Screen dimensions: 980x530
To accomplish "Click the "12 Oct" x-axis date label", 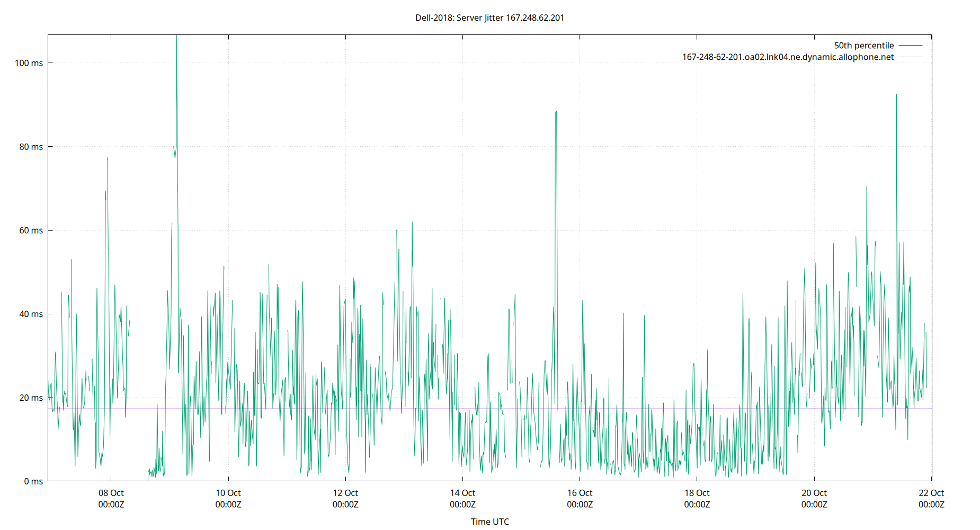I will (345, 493).
